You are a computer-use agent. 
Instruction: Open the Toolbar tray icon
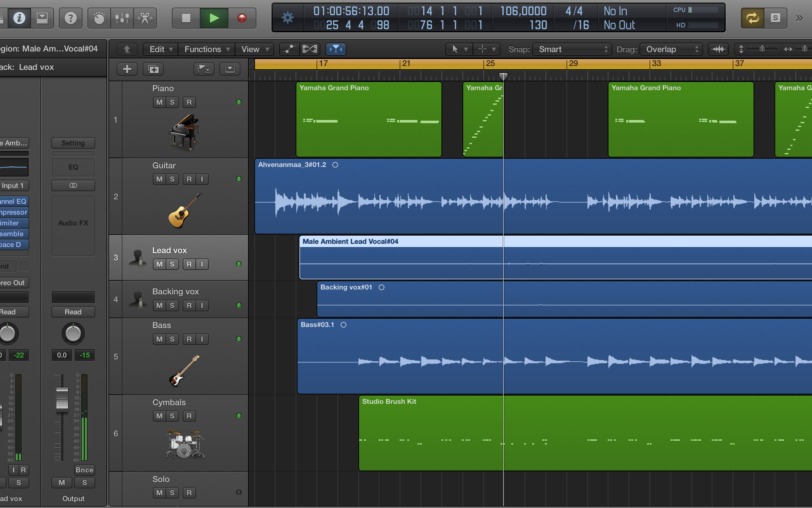pos(42,18)
